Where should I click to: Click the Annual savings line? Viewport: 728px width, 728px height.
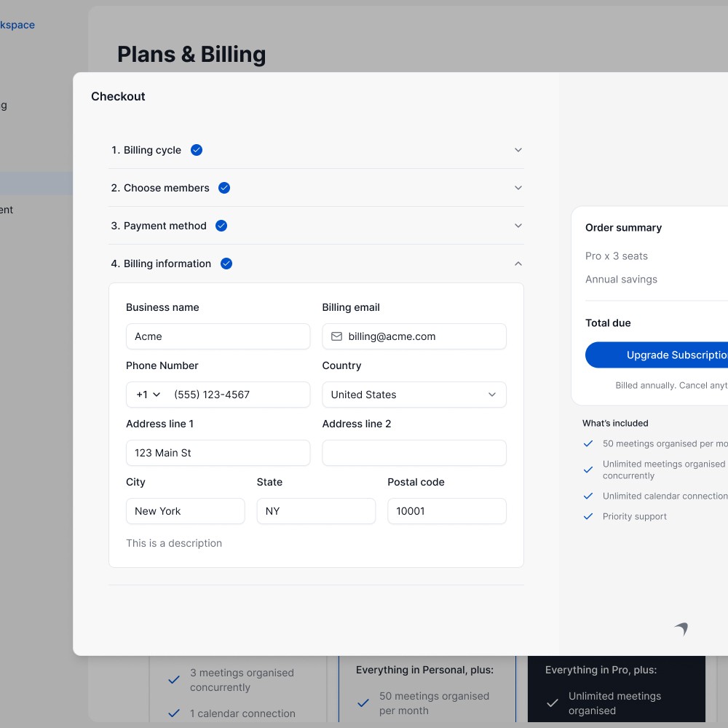(x=621, y=279)
